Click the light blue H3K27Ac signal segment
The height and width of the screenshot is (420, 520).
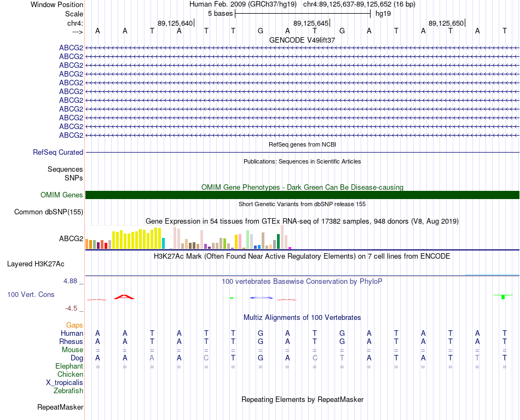[x=492, y=275]
